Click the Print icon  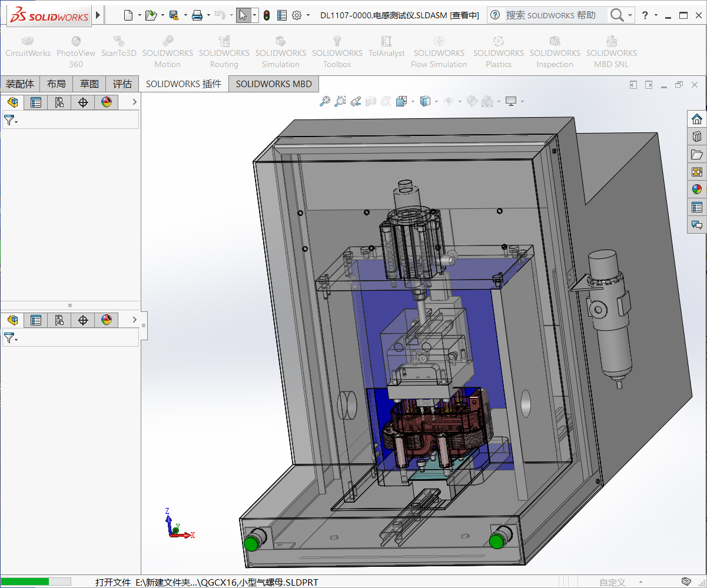197,15
